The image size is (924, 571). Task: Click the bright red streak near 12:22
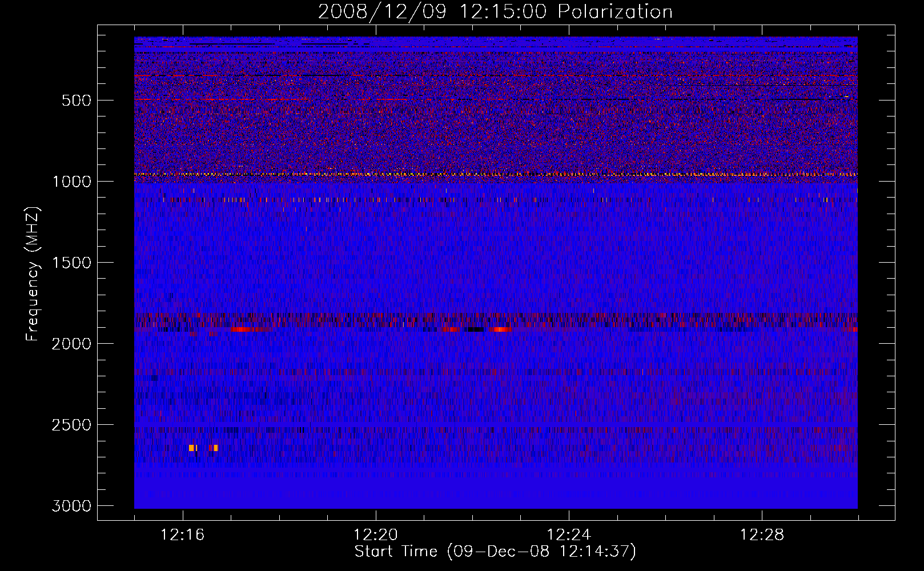500,329
